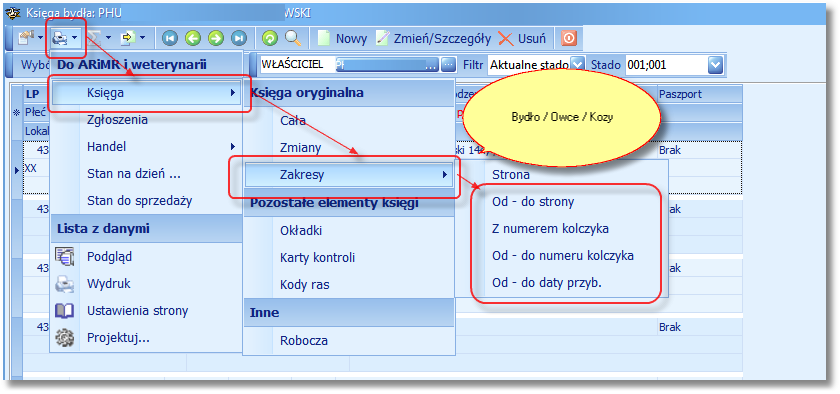This screenshot has height=394, width=840.
Task: Select Robocza under Inne
Action: tap(349, 341)
